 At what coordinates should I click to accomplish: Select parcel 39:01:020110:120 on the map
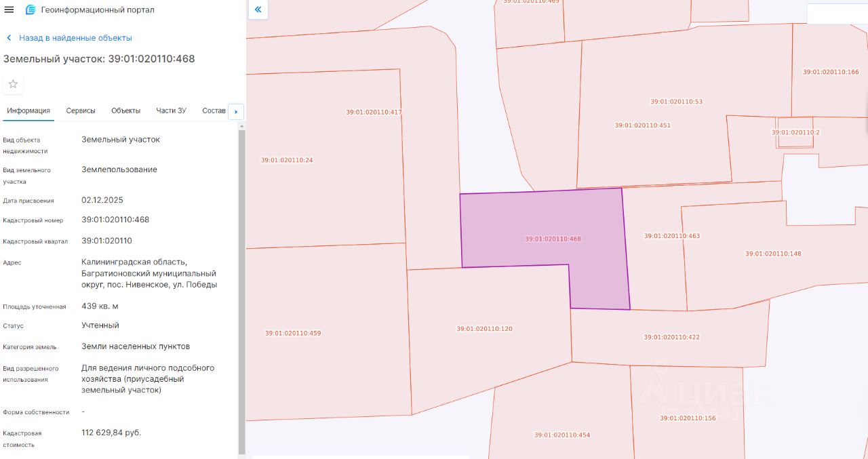[x=485, y=329]
